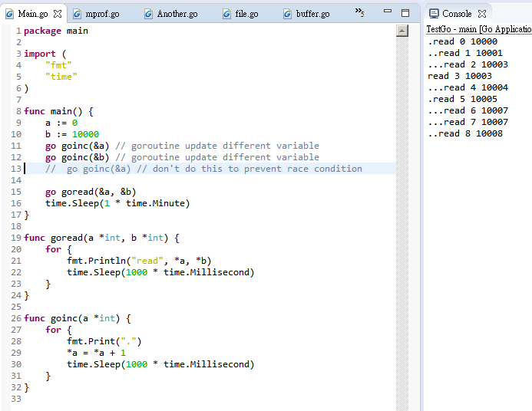Screen dimensions: 532x411
Task: Place cursor on commented goinc line 13
Action: pos(203,169)
